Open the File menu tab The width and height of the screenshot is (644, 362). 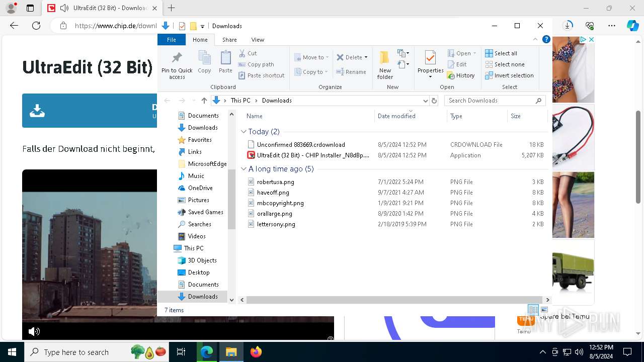tap(172, 40)
